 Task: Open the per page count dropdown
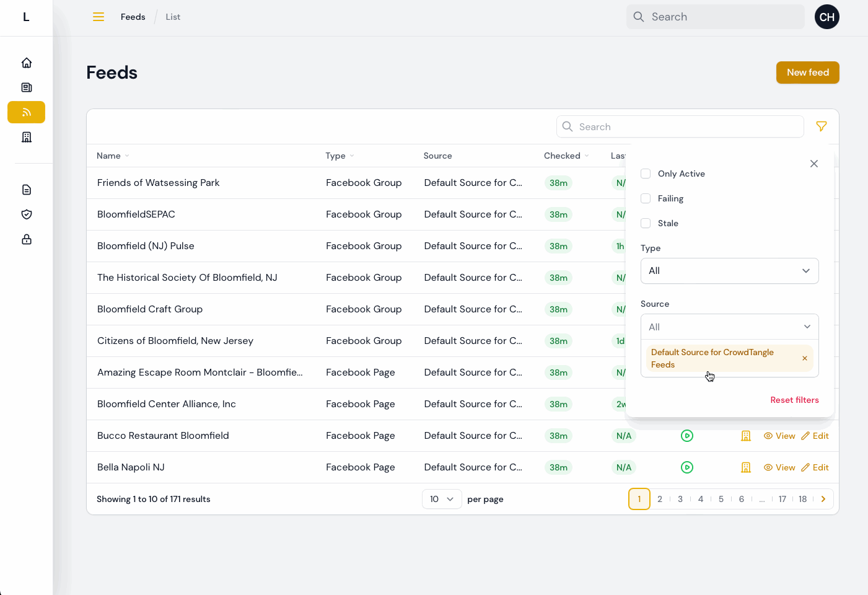coord(442,499)
